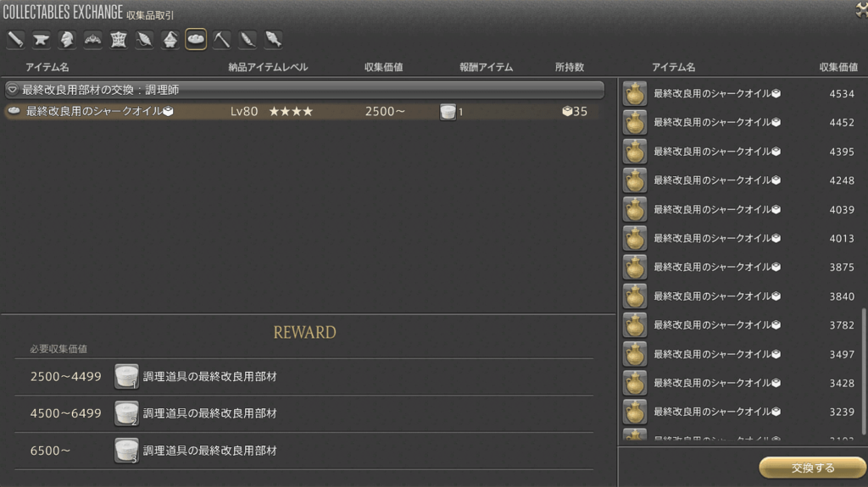Click the right list 収集価値 header

tap(838, 67)
